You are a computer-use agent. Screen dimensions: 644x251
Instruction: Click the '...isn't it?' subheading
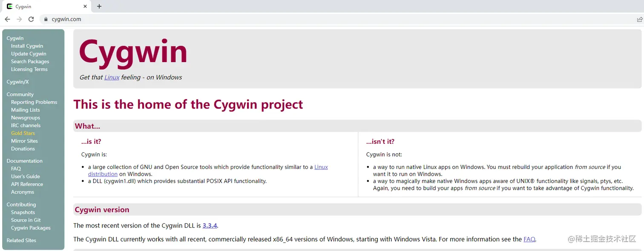click(x=380, y=142)
